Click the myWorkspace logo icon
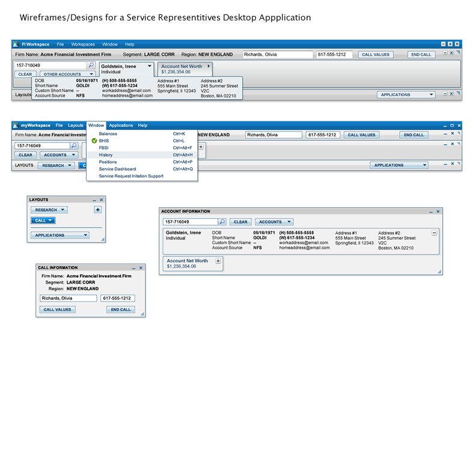This screenshot has width=476, height=476. [x=16, y=126]
